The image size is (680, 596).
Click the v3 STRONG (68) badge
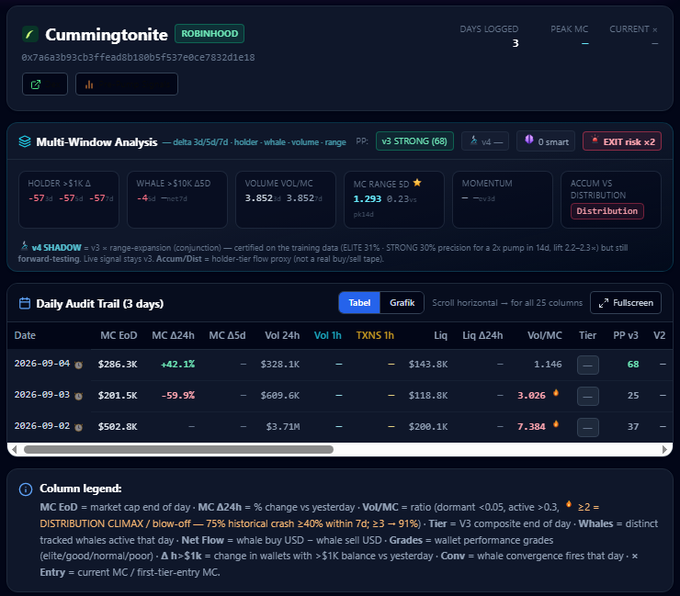[415, 141]
